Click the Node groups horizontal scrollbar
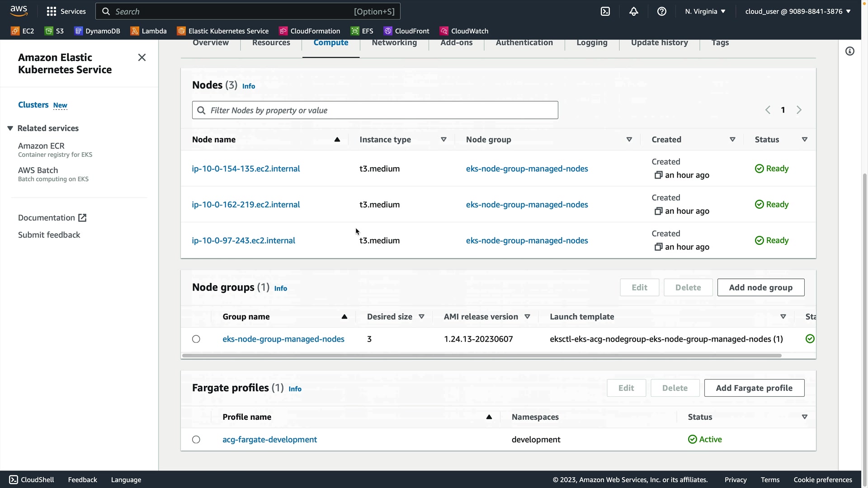 (481, 356)
